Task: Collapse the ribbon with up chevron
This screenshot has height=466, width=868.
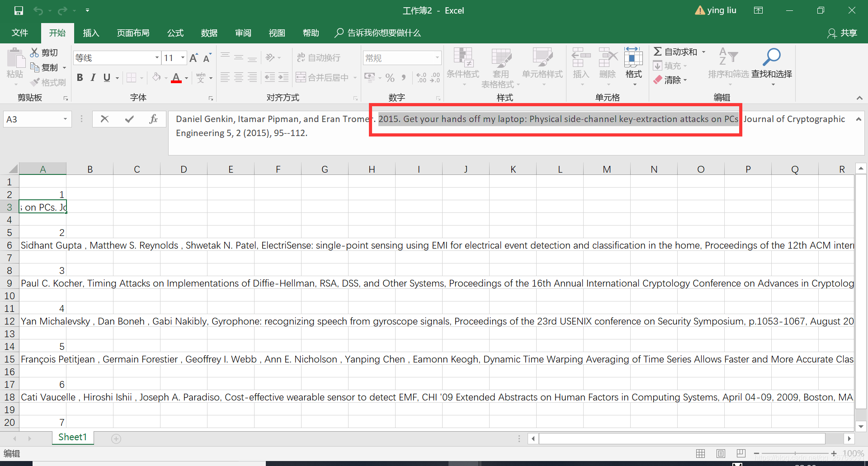Action: [x=859, y=98]
